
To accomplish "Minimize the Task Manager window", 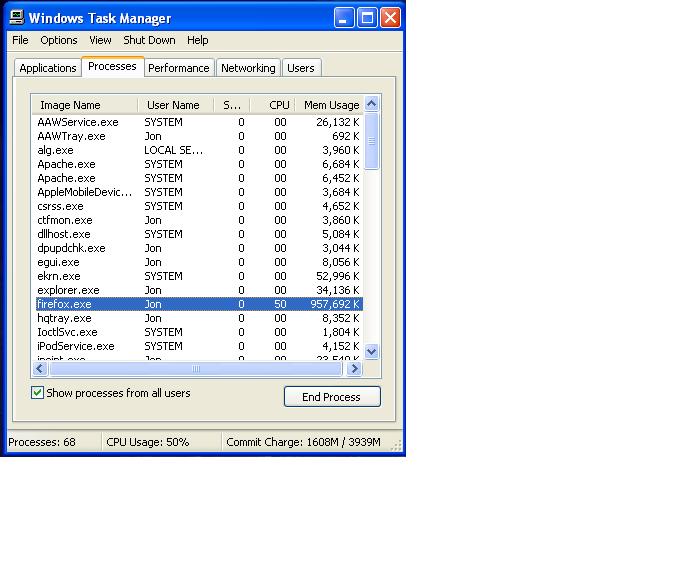I will tap(344, 18).
